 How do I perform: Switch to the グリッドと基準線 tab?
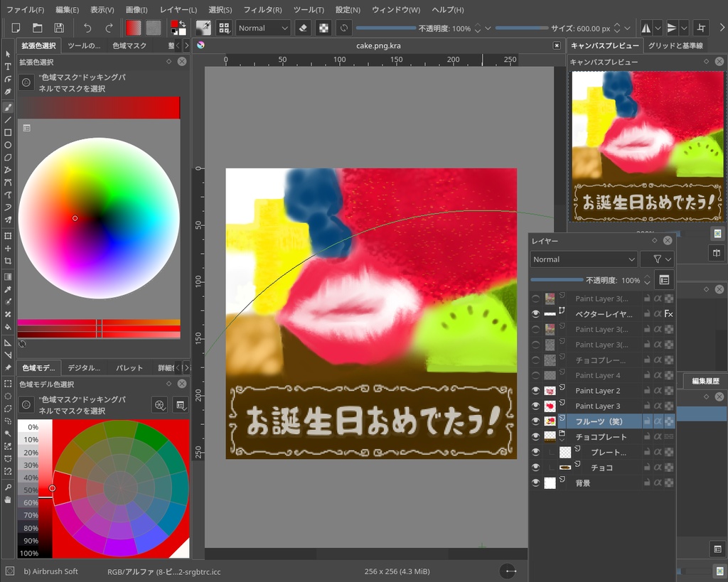click(x=675, y=45)
